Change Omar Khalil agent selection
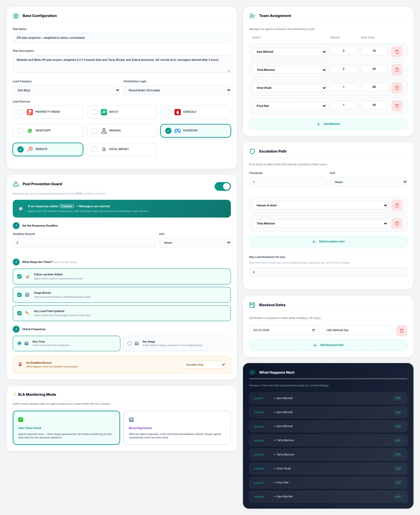 click(289, 88)
